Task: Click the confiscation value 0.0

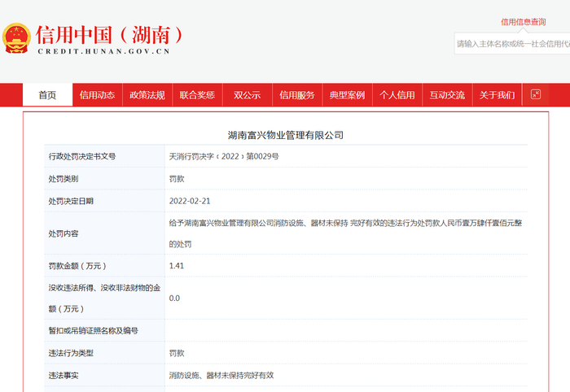Action: 174,298
